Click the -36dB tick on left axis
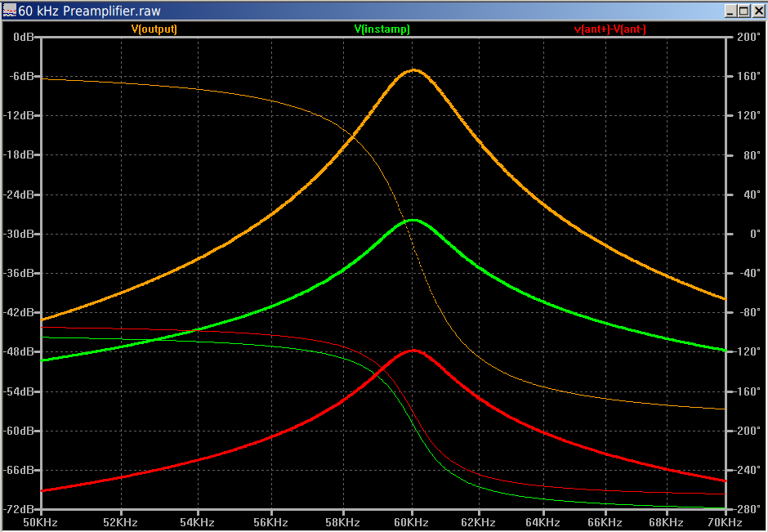This screenshot has height=532, width=768. pos(20,274)
